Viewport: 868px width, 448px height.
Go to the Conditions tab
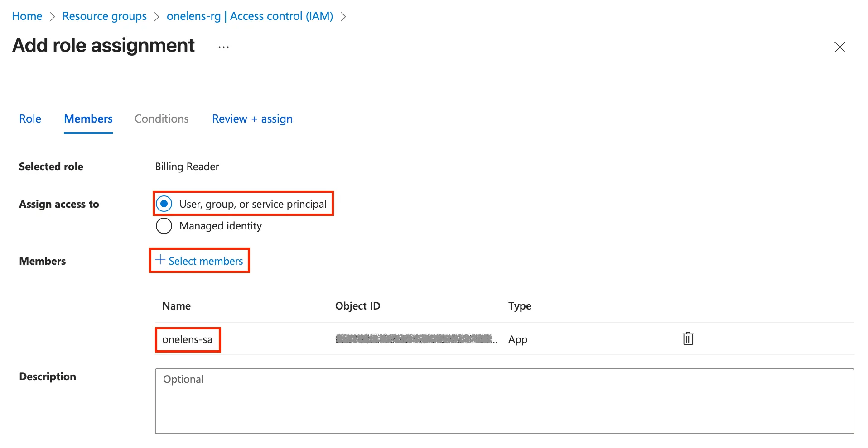[162, 119]
